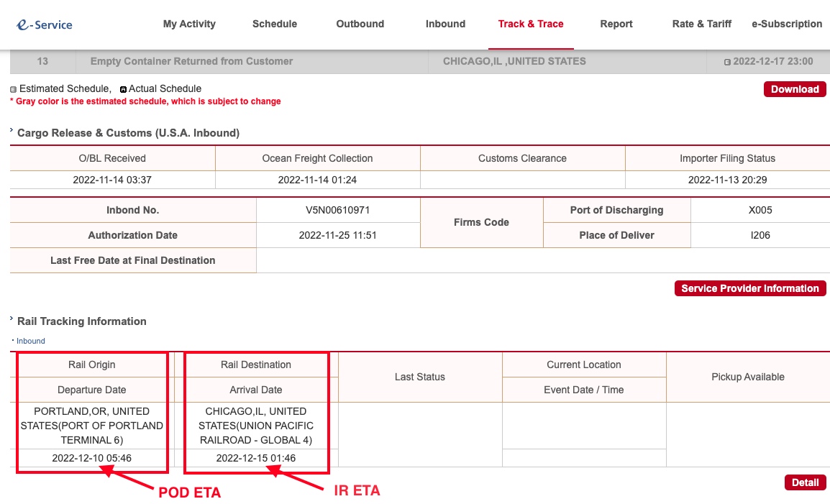Click the Estimated Schedule legend icon
The image size is (830, 504).
tap(13, 89)
